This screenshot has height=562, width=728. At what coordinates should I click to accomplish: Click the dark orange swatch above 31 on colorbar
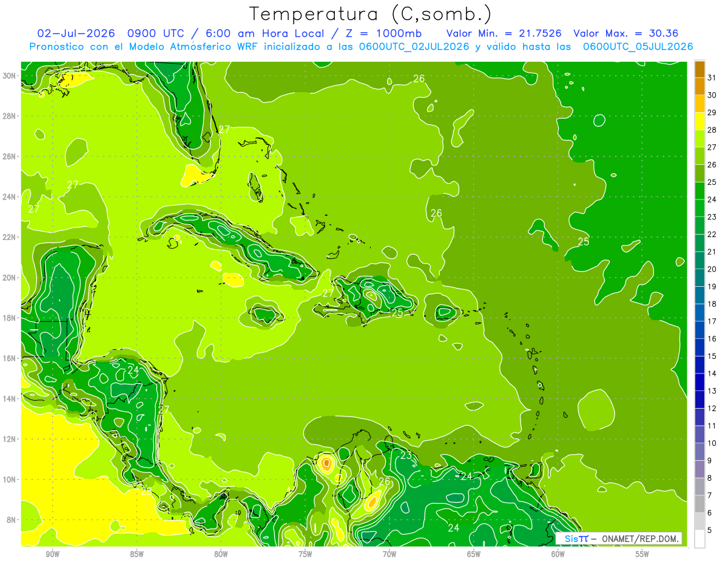point(699,69)
